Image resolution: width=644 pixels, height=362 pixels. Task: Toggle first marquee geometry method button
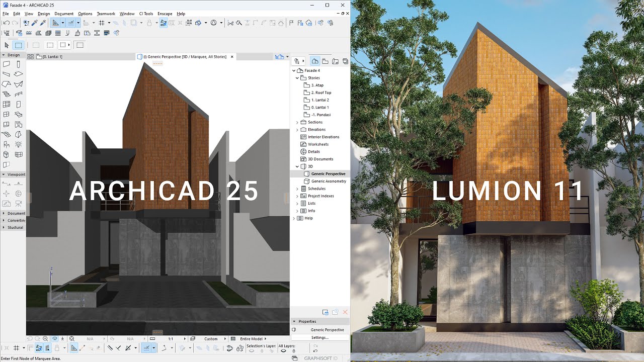pyautogui.click(x=36, y=45)
